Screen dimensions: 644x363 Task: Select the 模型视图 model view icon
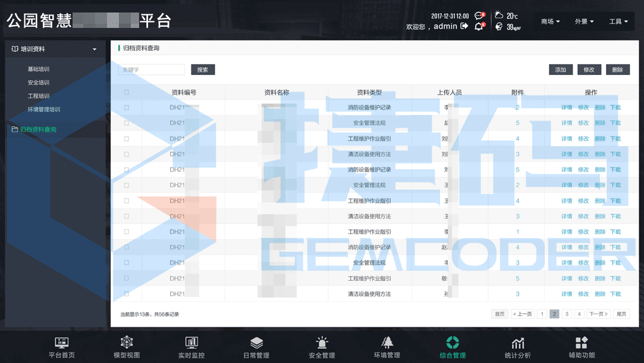pyautogui.click(x=126, y=346)
